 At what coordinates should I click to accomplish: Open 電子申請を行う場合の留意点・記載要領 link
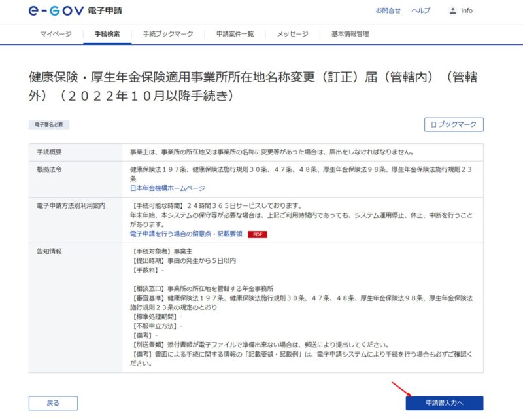(186, 234)
